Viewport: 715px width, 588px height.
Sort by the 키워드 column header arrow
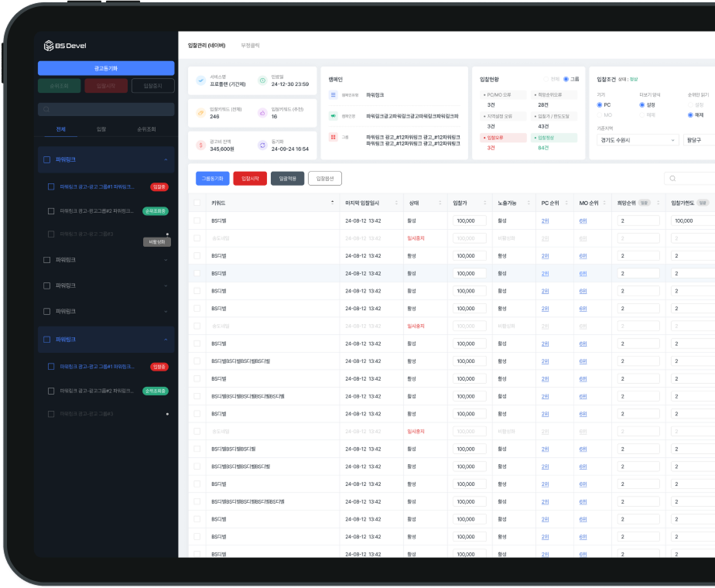(333, 203)
